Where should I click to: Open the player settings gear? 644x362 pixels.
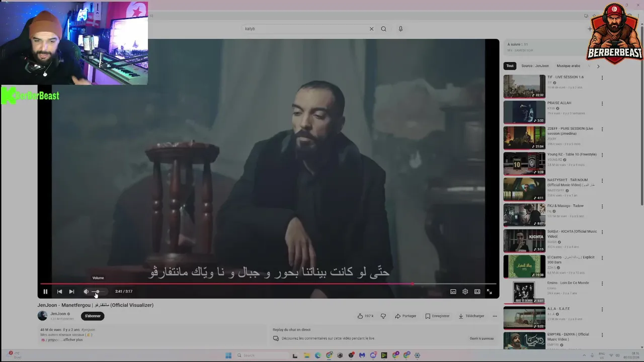[465, 292]
